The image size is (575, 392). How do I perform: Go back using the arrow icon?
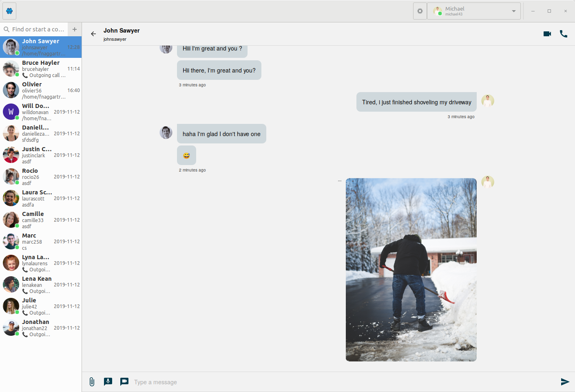93,34
